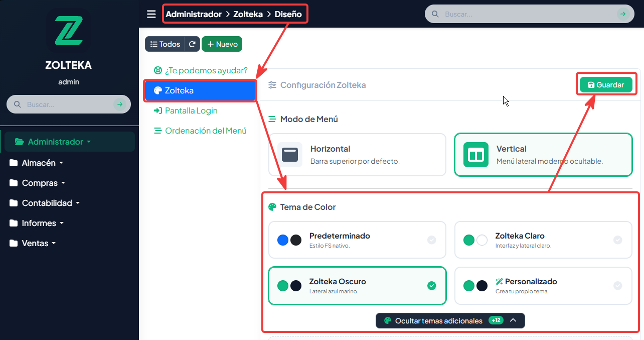
Task: Select the Zolteka Claro color theme
Action: click(x=543, y=240)
